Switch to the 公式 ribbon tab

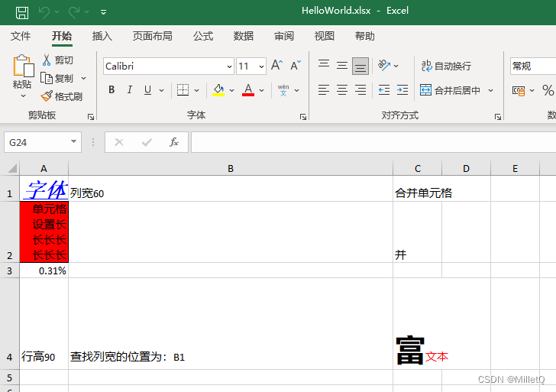(x=203, y=36)
